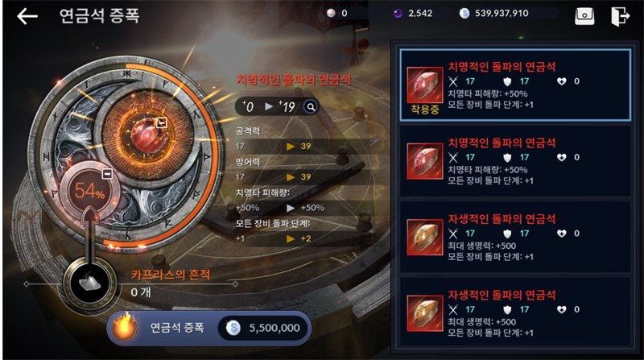Tap the white pearl currency showing 0
This screenshot has width=644, height=360.
tap(337, 14)
